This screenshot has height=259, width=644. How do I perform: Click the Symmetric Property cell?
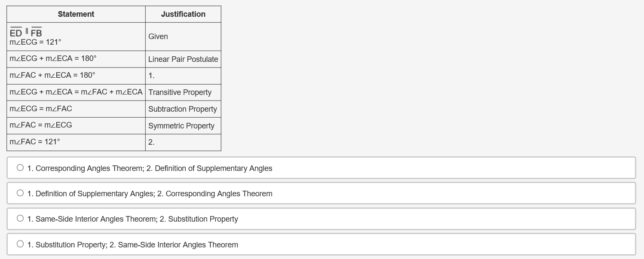coord(181,125)
